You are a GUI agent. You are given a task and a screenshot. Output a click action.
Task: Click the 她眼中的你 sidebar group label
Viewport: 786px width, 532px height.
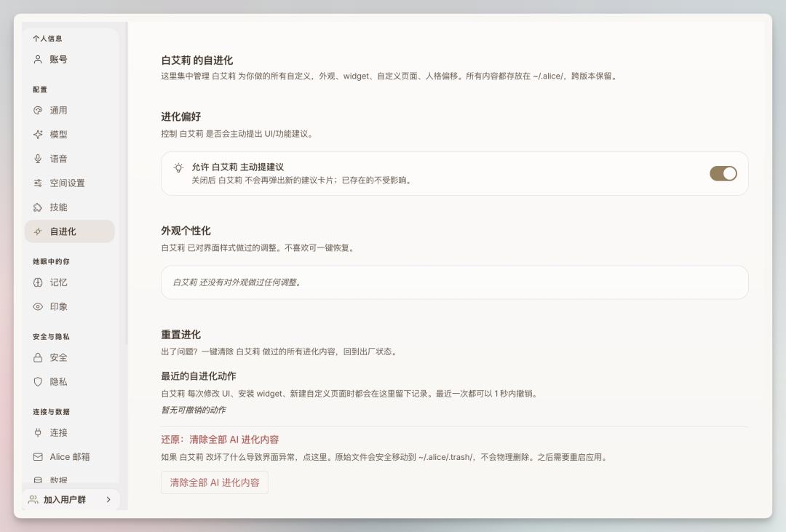pyautogui.click(x=51, y=262)
